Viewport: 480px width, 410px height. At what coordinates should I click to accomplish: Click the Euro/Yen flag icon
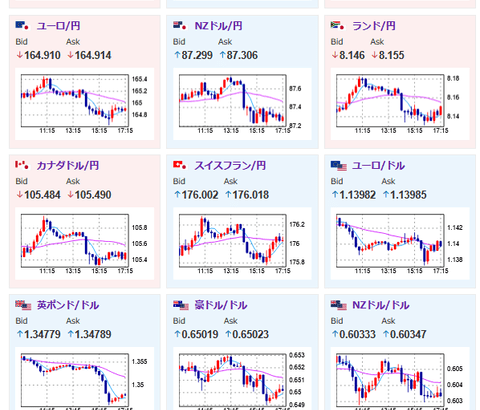[x=22, y=25]
